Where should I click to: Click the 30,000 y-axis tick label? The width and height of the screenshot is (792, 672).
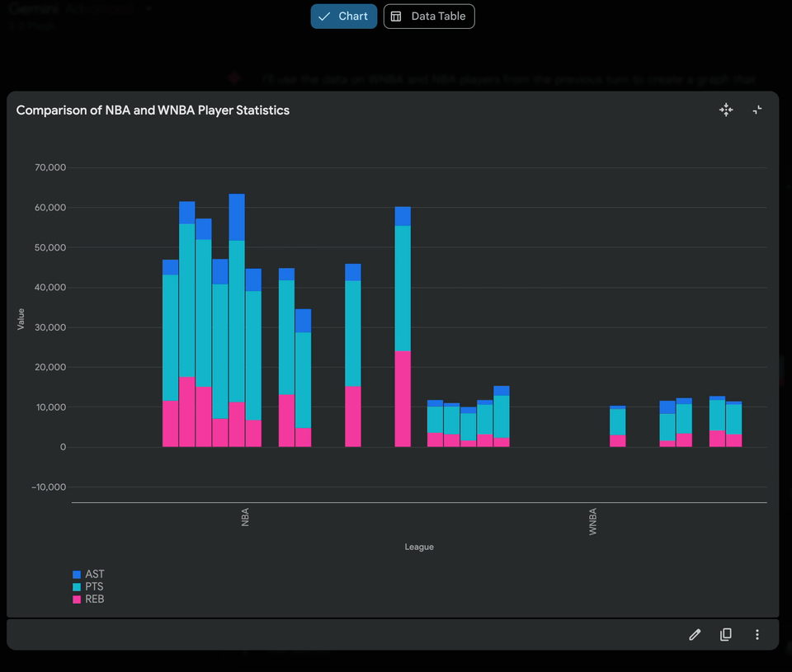50,327
